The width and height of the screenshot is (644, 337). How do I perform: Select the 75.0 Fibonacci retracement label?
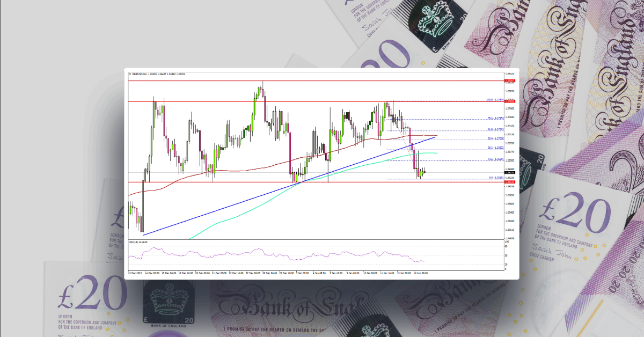(x=494, y=118)
